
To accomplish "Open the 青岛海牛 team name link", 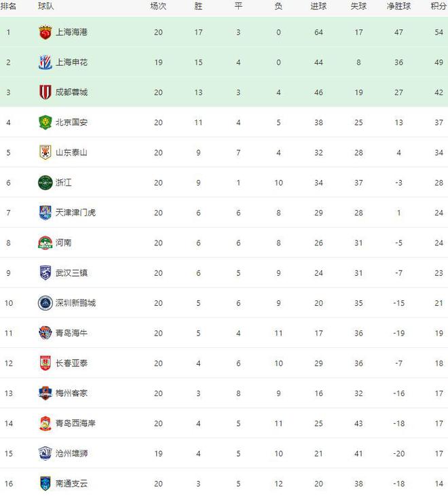I will (71, 333).
